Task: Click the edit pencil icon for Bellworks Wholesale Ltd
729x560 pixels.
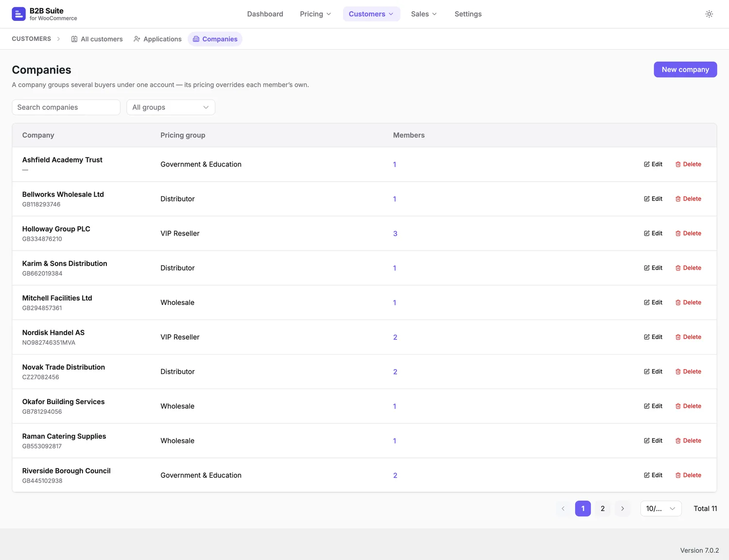Action: [x=647, y=199]
